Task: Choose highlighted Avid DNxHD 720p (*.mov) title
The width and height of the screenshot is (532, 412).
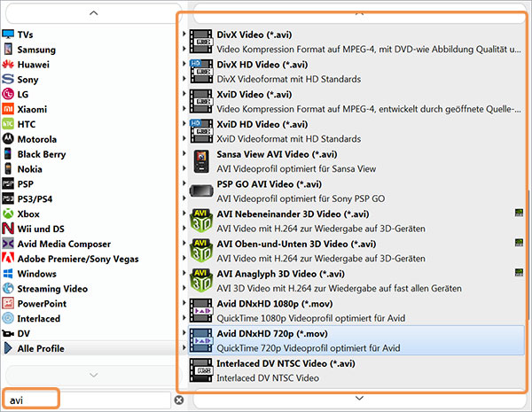Action: coord(272,333)
